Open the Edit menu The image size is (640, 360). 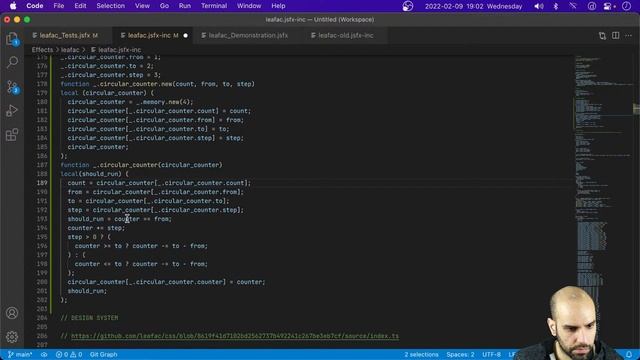80,6
